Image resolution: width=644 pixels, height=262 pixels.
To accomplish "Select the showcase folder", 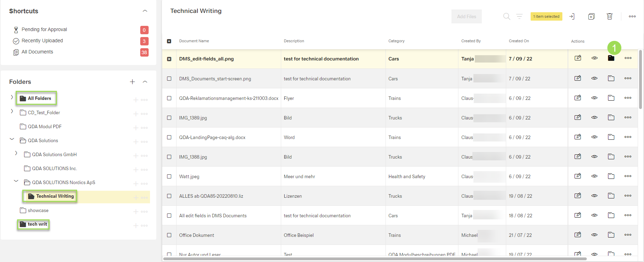I will 38,210.
